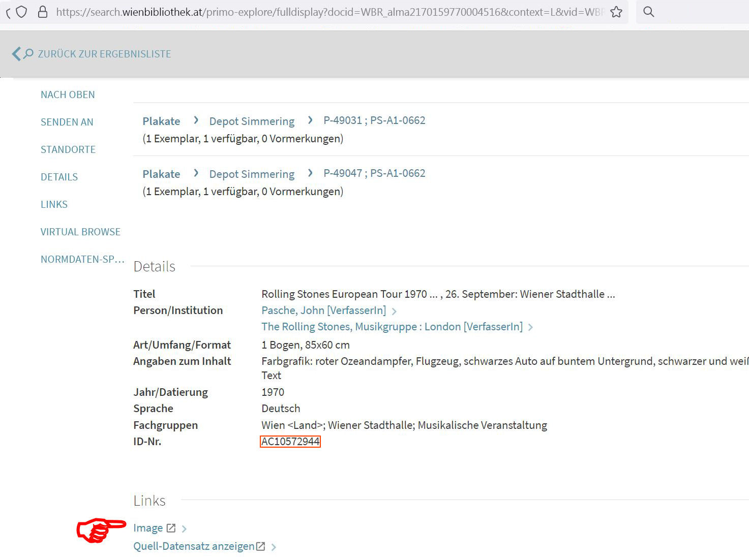
Task: Select Normdaten-Sp… in sidebar
Action: [x=82, y=259]
